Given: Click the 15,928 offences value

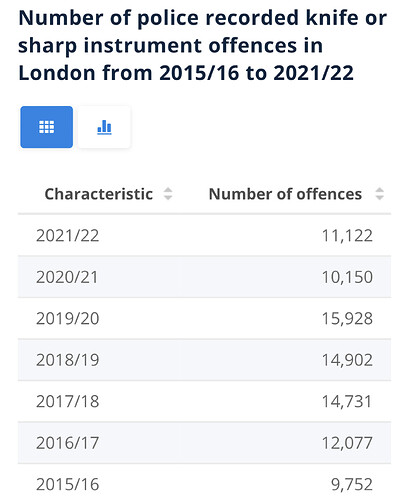Looking at the screenshot, I should [x=347, y=319].
